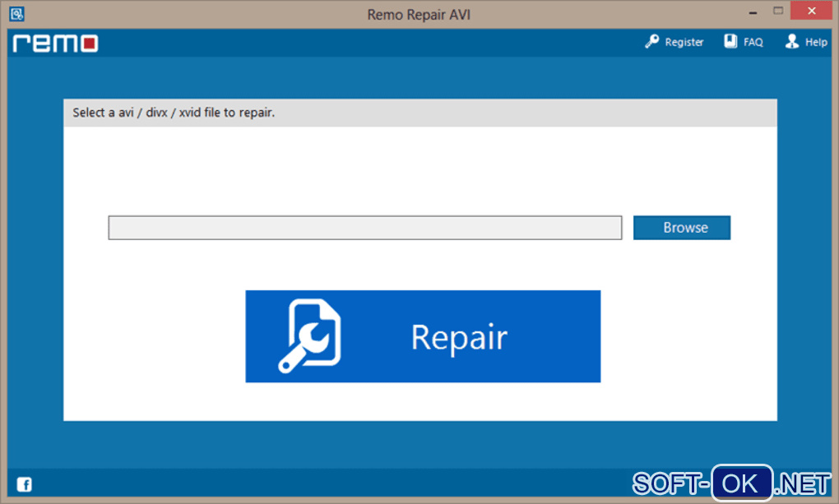Open the Facebook icon in footer

[24, 484]
